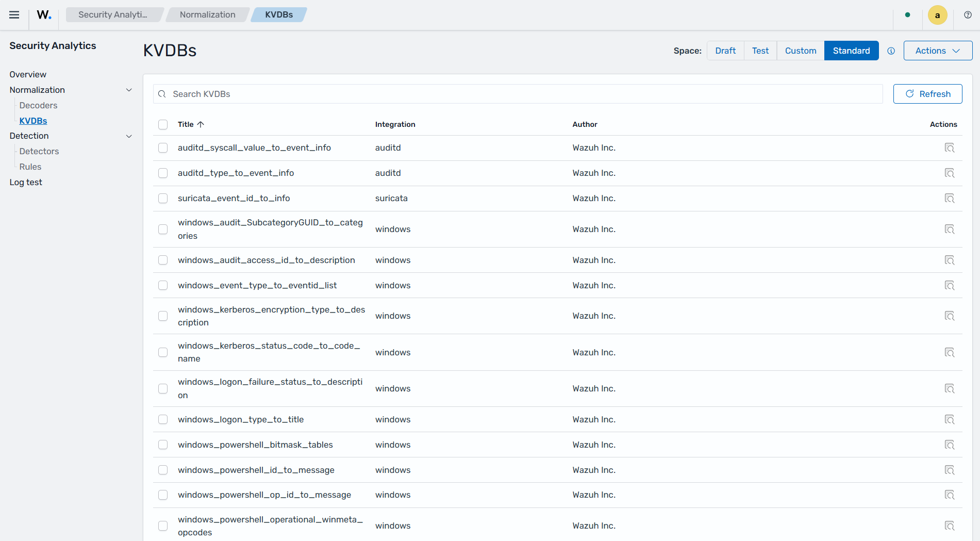Switch space to Test
The height and width of the screenshot is (541, 980).
[x=760, y=51]
